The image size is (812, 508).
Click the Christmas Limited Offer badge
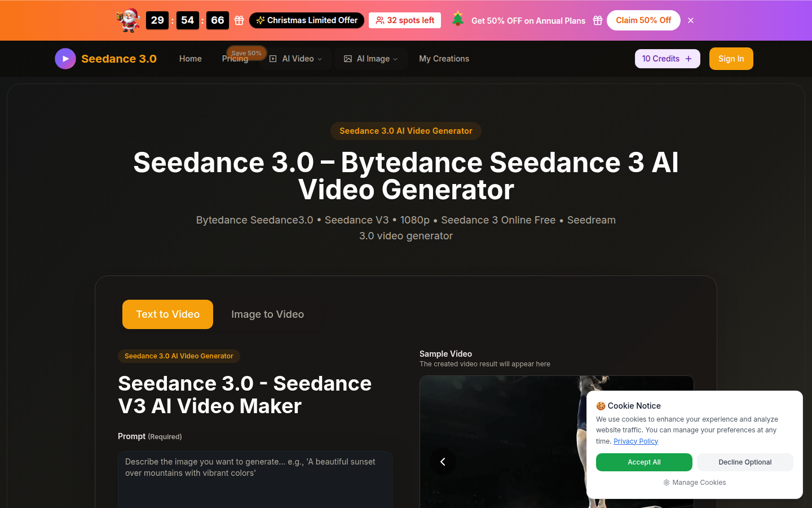[307, 20]
